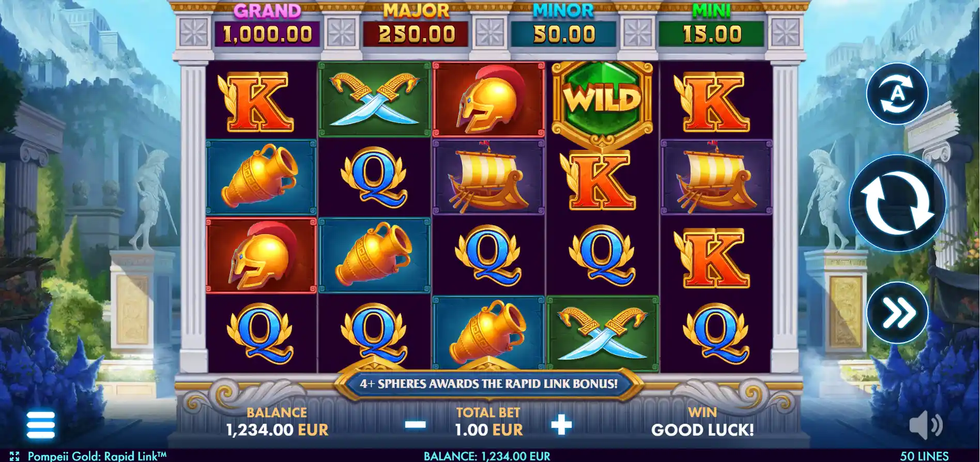Click the MAJOR jackpot 250.00 display
Image resolution: width=980 pixels, height=462 pixels.
pos(416,34)
